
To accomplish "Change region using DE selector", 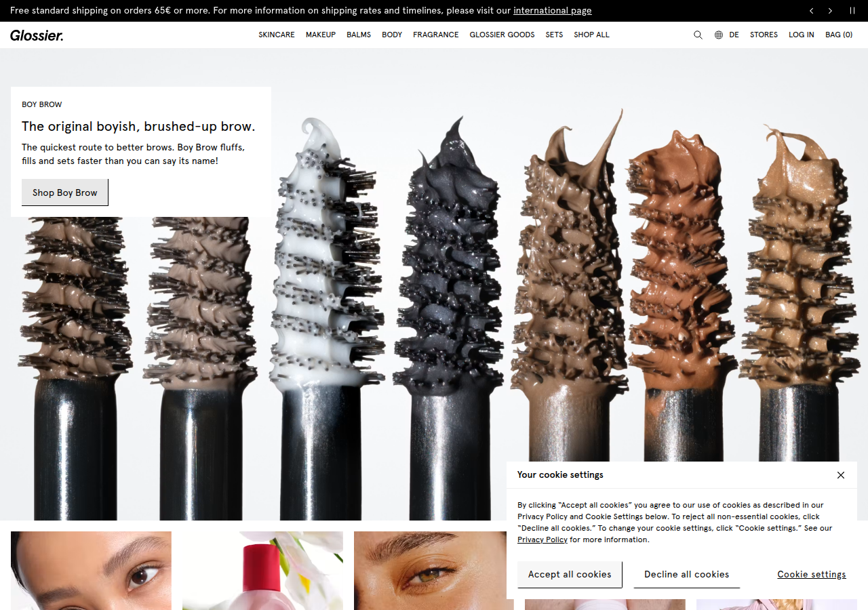I will [x=734, y=35].
